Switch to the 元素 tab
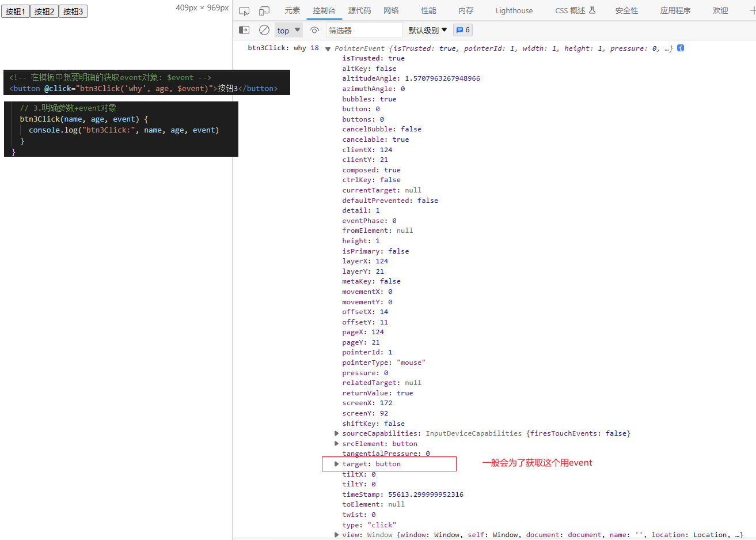This screenshot has width=756, height=540. pyautogui.click(x=292, y=10)
